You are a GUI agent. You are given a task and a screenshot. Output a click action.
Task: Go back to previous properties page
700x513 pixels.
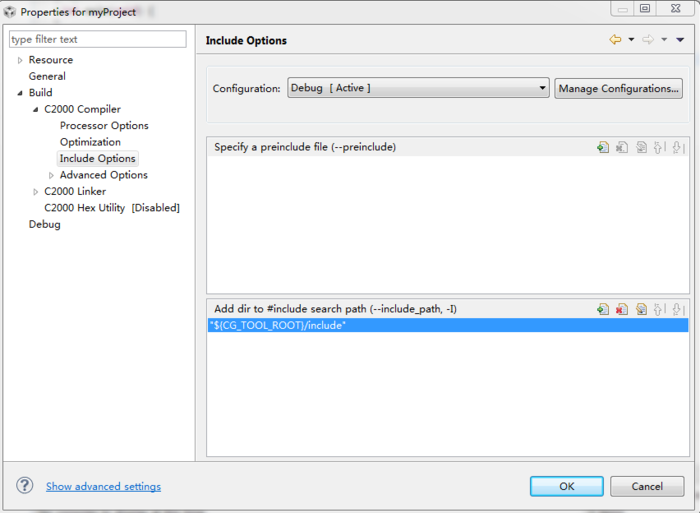(x=615, y=40)
